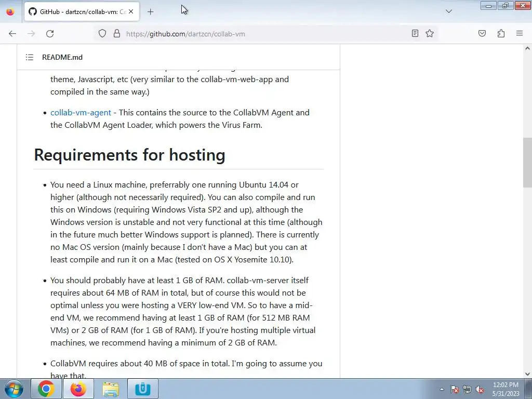
Task: Click the text 'CollabVM requires about 40 MB'
Action: pos(109,364)
